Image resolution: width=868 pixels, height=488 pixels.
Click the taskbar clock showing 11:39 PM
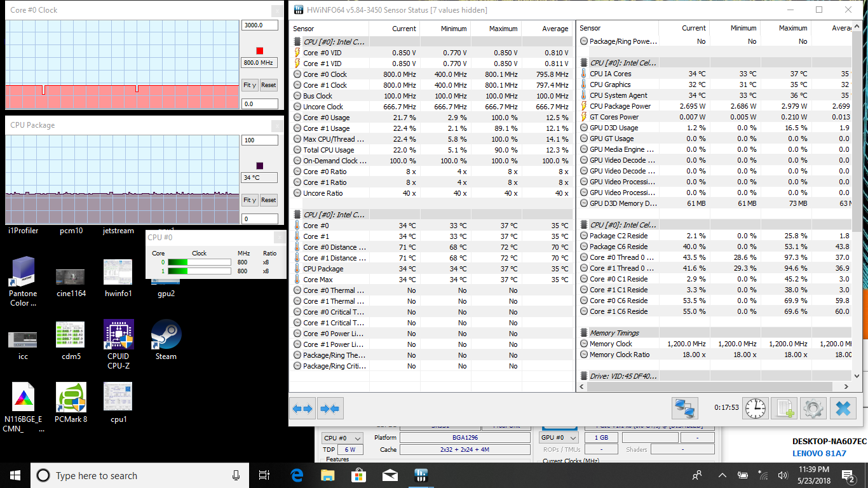813,475
